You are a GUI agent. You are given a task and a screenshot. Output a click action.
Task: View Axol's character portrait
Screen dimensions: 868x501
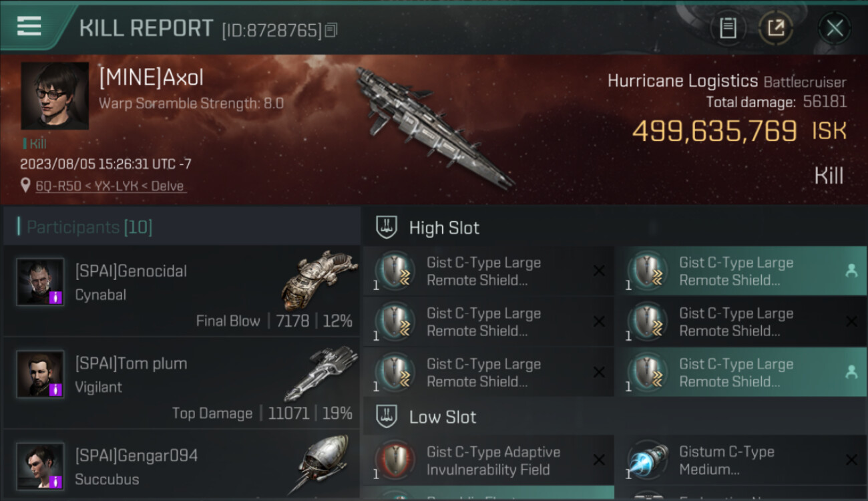tap(55, 96)
